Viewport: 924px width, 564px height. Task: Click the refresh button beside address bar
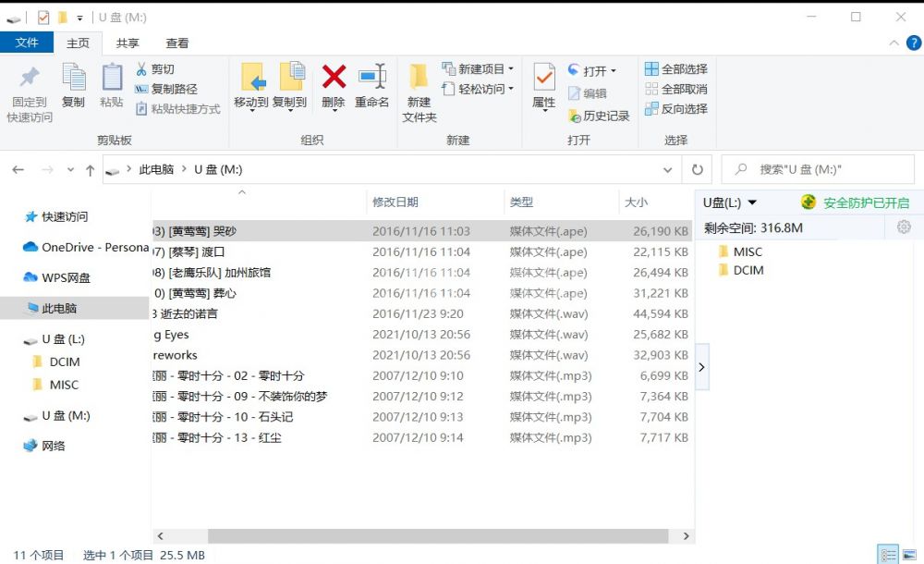[x=698, y=170]
